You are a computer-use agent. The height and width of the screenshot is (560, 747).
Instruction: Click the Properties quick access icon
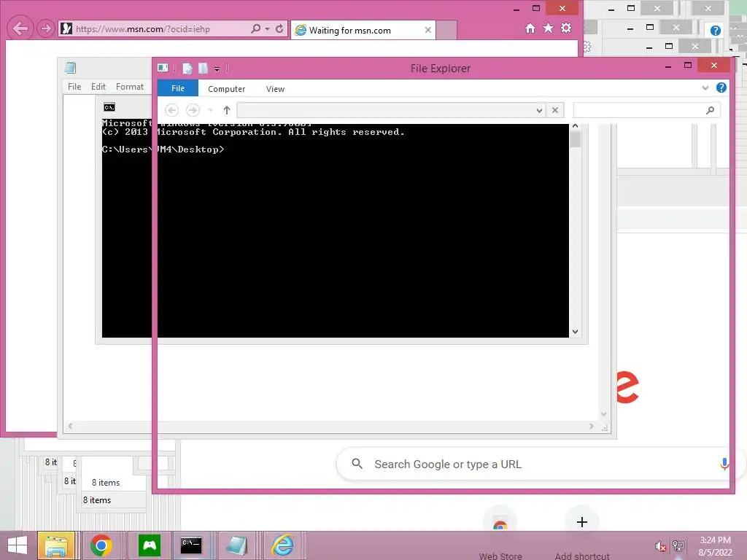[x=187, y=69]
